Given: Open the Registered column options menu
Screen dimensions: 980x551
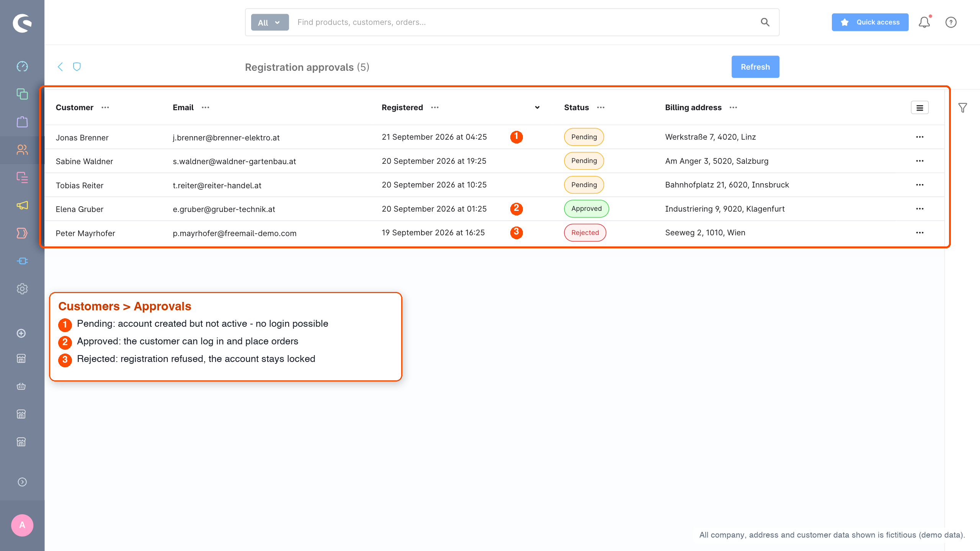Looking at the screenshot, I should (435, 108).
